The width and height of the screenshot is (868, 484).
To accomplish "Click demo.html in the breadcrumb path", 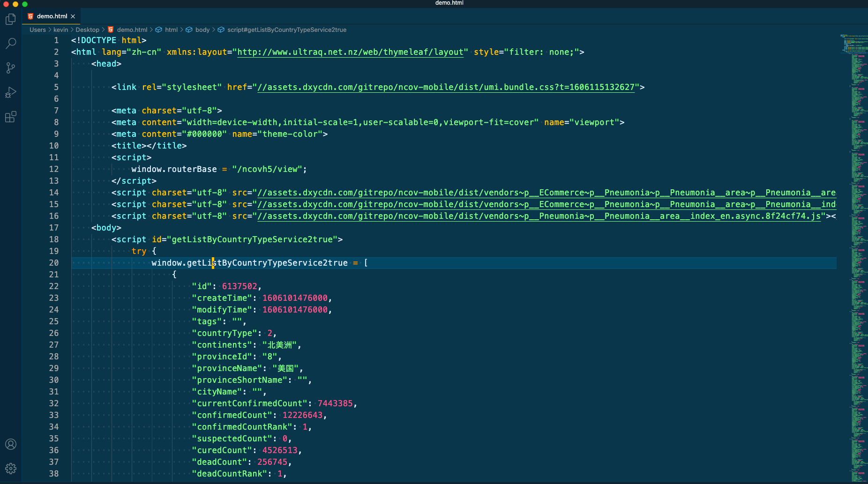I will [x=132, y=30].
